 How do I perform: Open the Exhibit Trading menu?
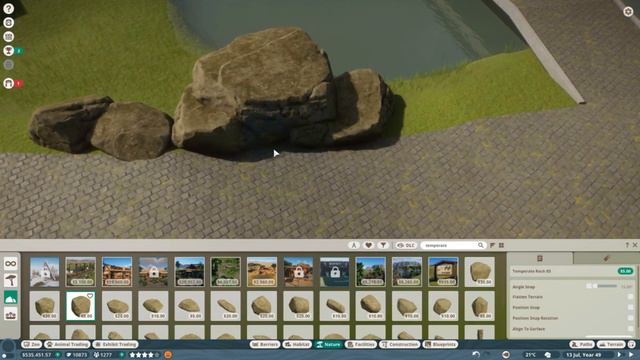(x=116, y=344)
